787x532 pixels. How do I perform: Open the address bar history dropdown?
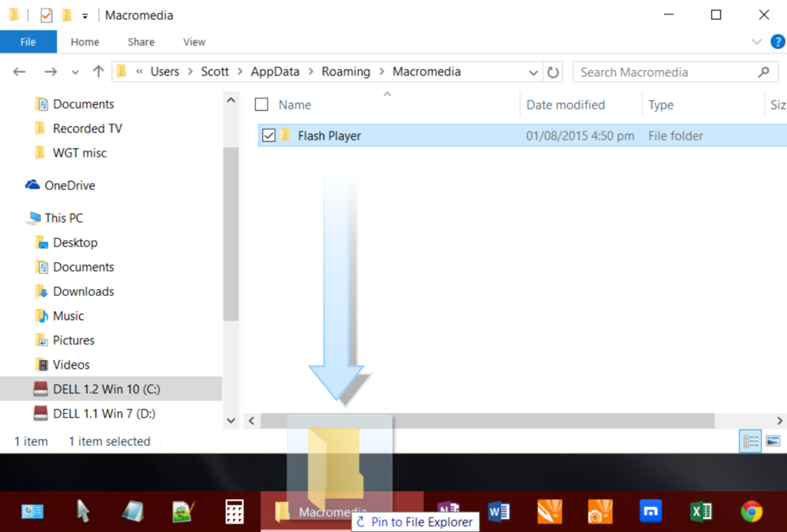533,73
